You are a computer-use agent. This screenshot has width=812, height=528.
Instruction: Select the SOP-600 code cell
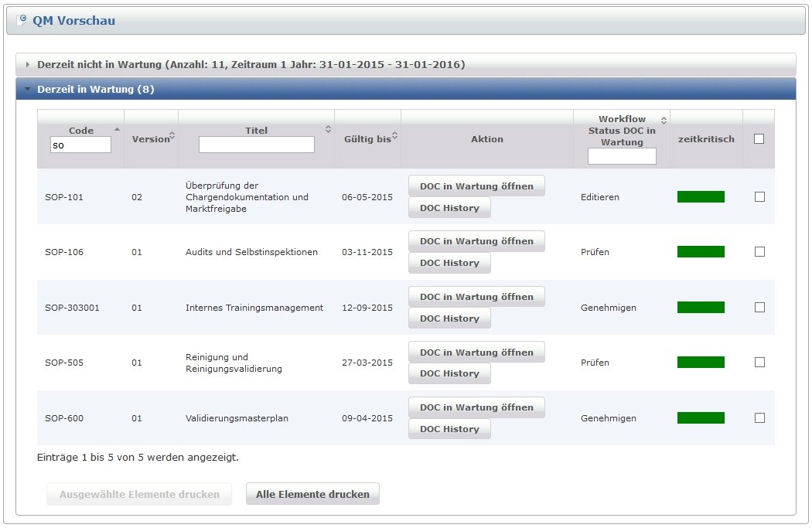(64, 417)
